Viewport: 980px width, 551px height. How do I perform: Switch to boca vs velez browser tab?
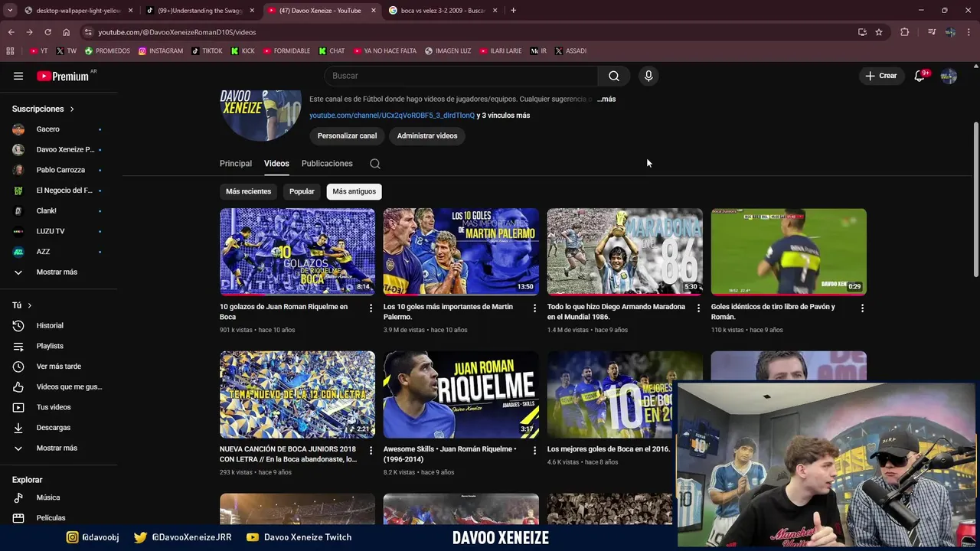click(443, 11)
